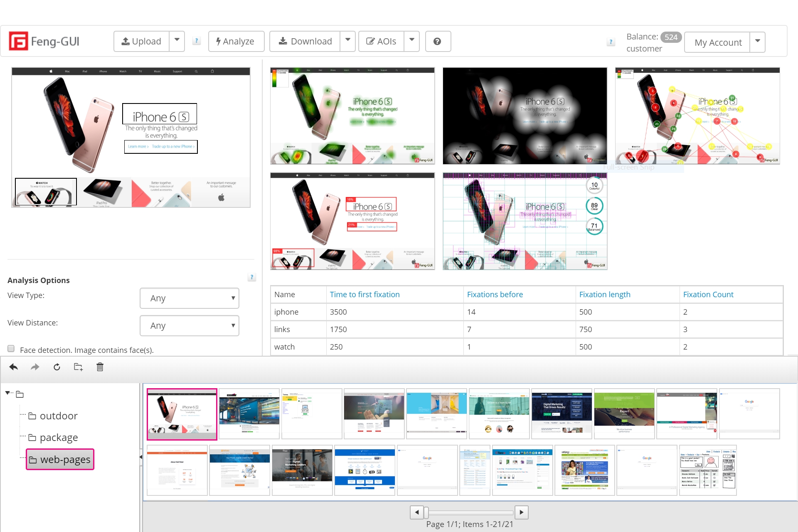Open the question mark help button
The image size is (798, 532).
pyautogui.click(x=437, y=42)
